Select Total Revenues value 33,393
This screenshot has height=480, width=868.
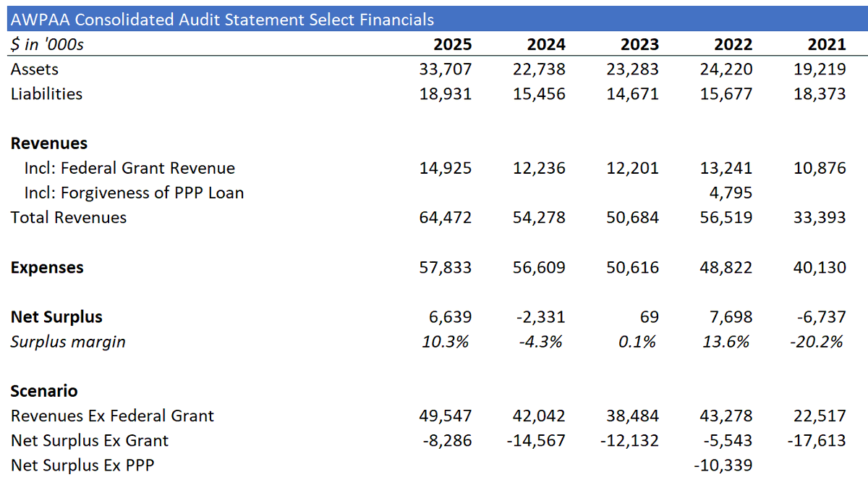point(820,217)
